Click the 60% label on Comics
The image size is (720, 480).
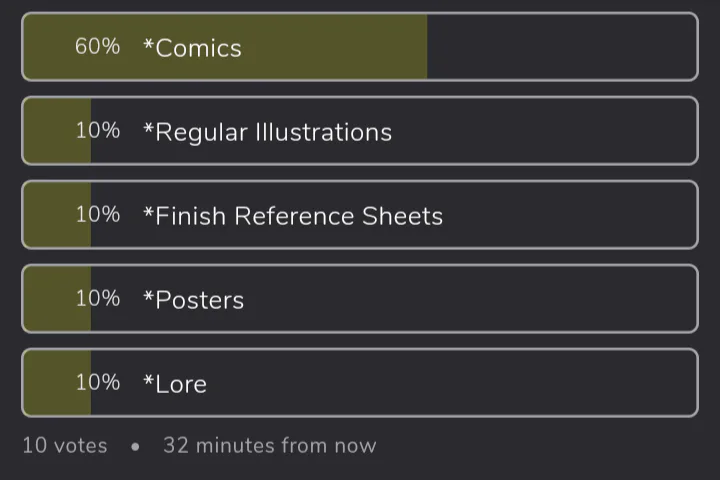tap(97, 47)
